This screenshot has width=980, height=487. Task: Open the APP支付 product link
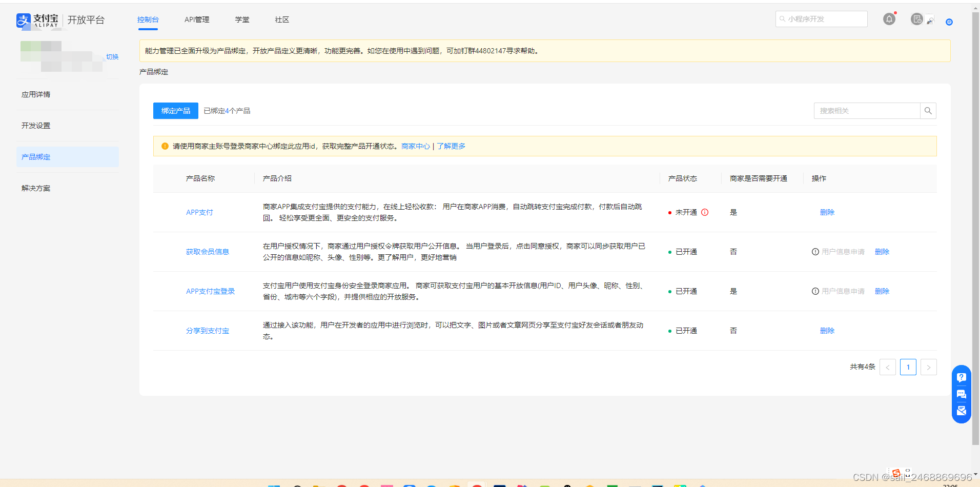pos(199,212)
